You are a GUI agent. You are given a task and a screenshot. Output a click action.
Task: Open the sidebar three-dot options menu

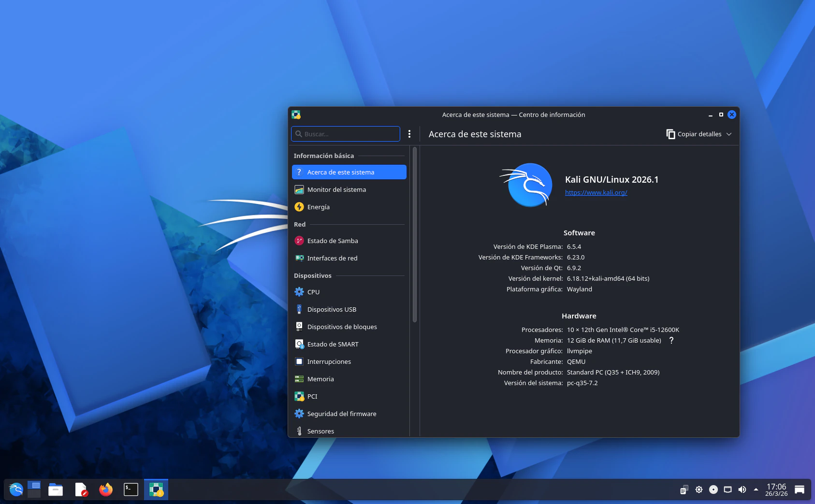(409, 134)
